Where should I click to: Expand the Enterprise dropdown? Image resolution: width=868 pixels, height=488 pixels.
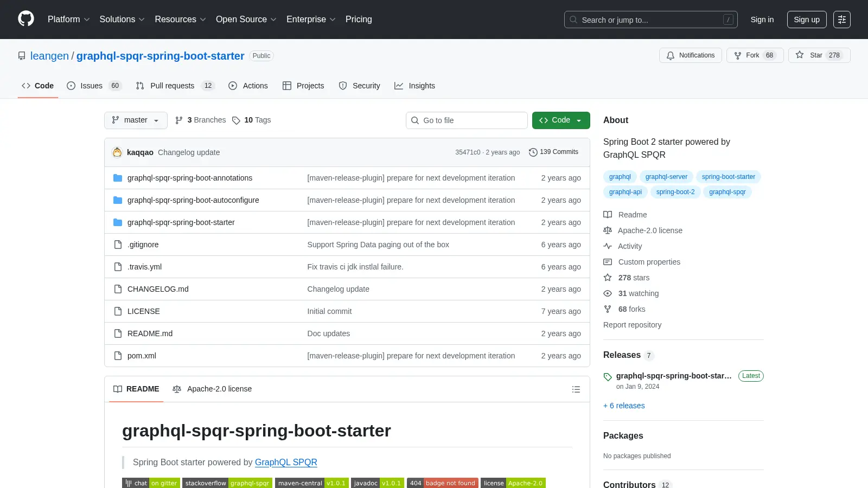click(x=311, y=20)
